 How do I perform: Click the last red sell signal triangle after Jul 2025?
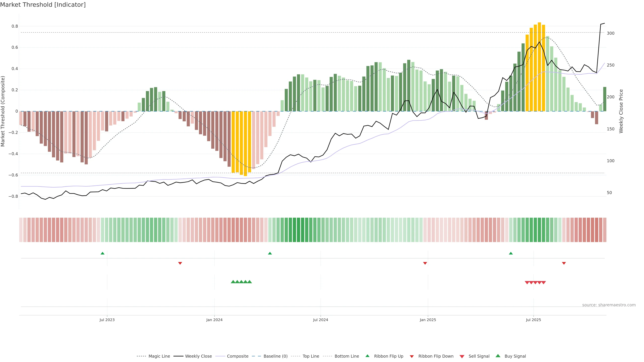pyautogui.click(x=544, y=283)
